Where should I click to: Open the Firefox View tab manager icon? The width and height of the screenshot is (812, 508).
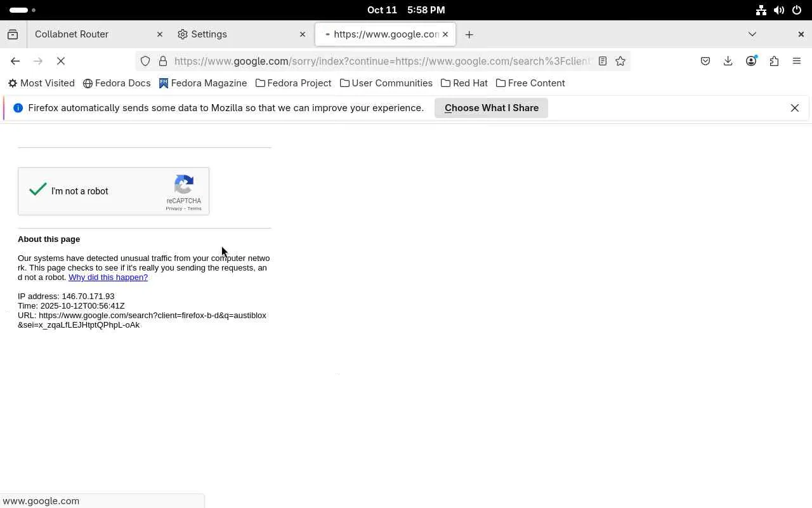[x=13, y=34]
